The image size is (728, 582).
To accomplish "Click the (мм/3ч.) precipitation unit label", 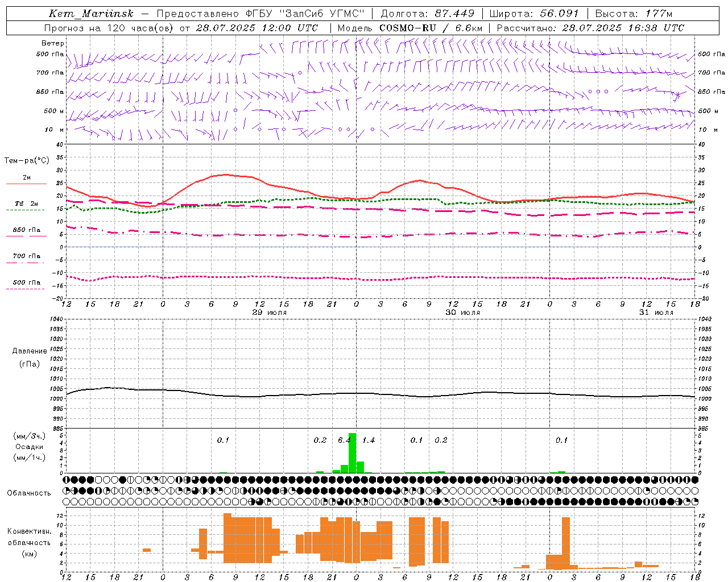I will tap(30, 436).
